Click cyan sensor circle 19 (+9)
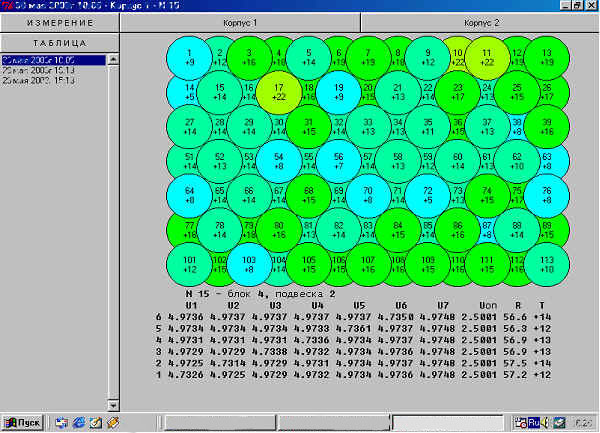The image size is (600, 433). click(x=339, y=93)
